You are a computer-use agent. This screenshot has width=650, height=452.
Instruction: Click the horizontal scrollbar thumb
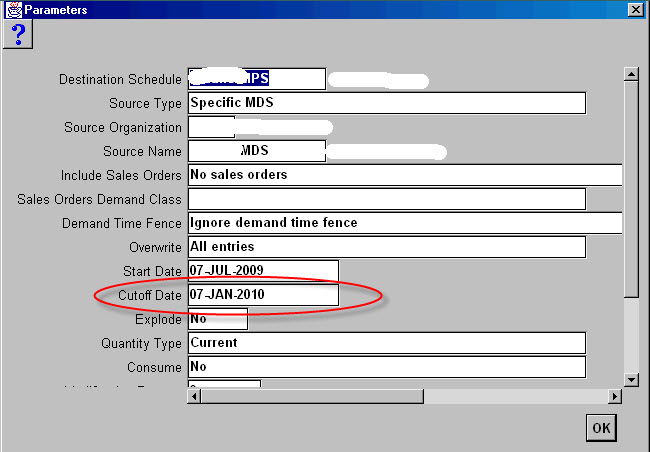[312, 396]
